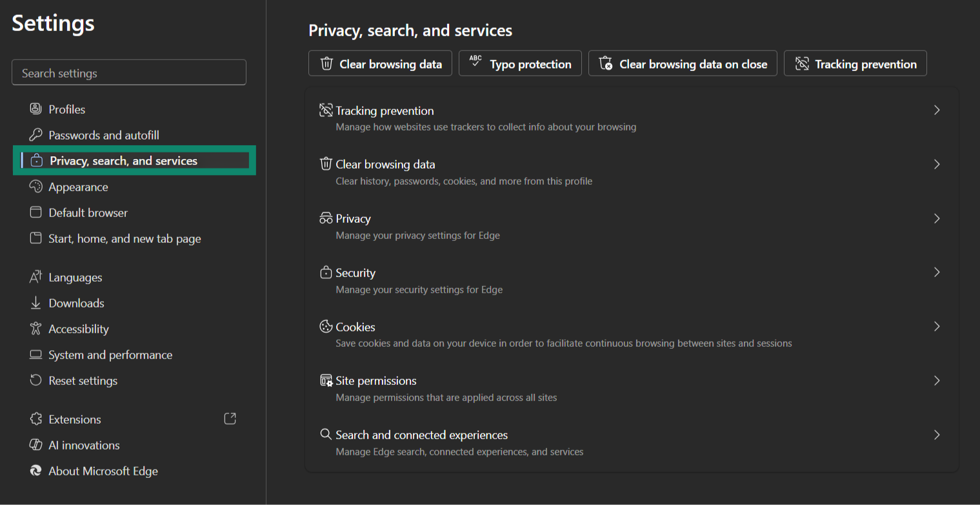Screen dimensions: 980x505
Task: Expand Search and connected experiences
Action: click(x=937, y=435)
